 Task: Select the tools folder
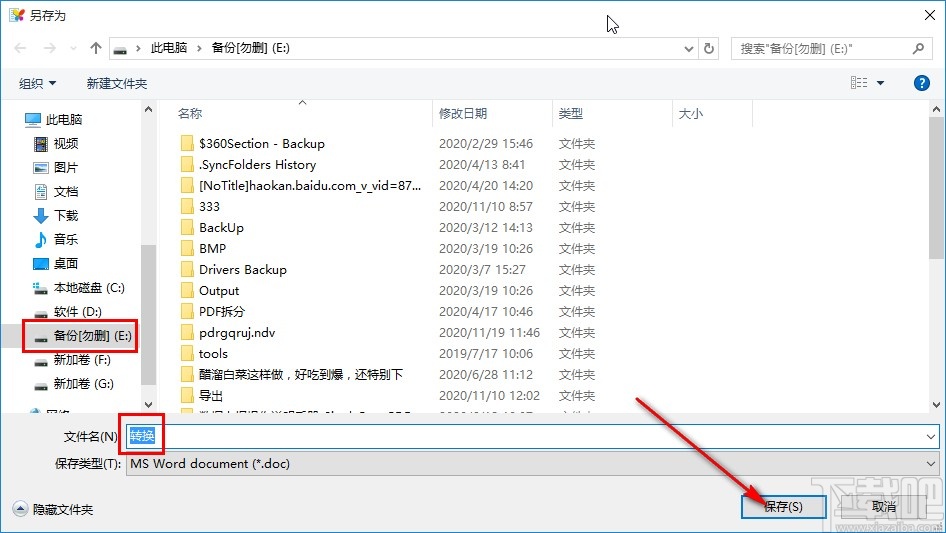(x=214, y=354)
